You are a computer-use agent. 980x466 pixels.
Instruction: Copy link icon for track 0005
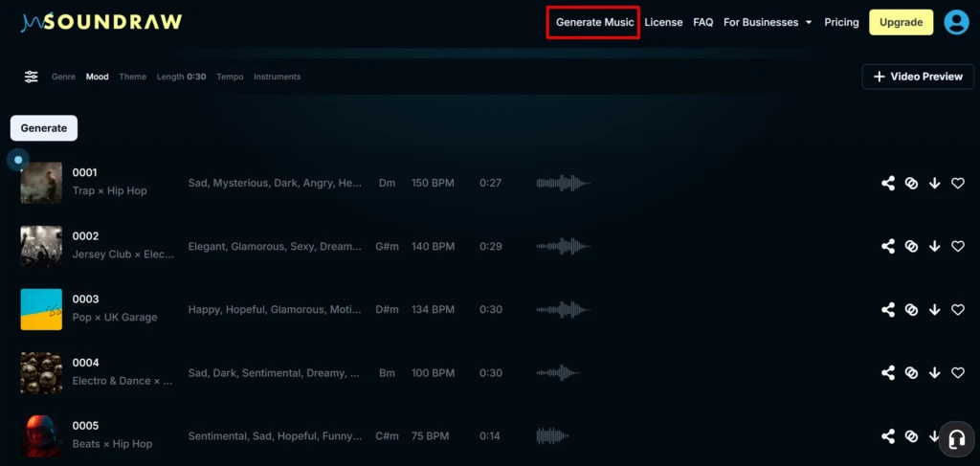tap(911, 436)
